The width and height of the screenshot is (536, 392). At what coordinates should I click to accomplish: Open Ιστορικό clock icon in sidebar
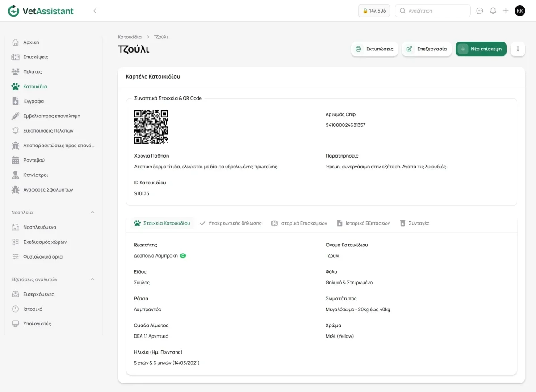coord(16,309)
